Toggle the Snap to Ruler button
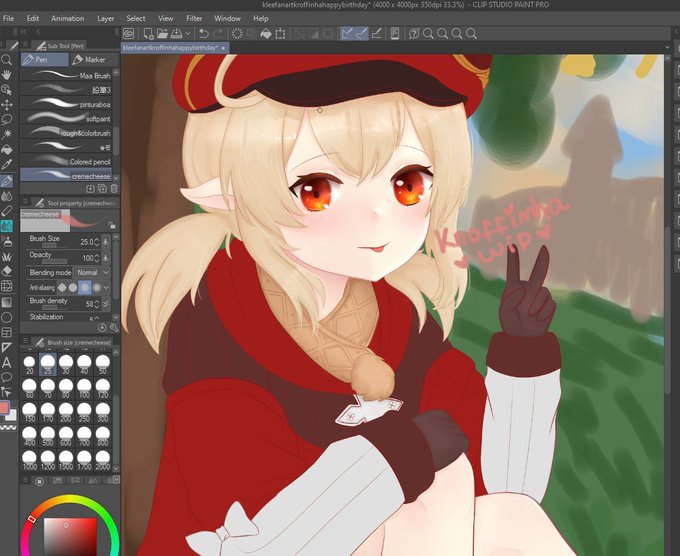This screenshot has height=556, width=680. click(x=347, y=33)
